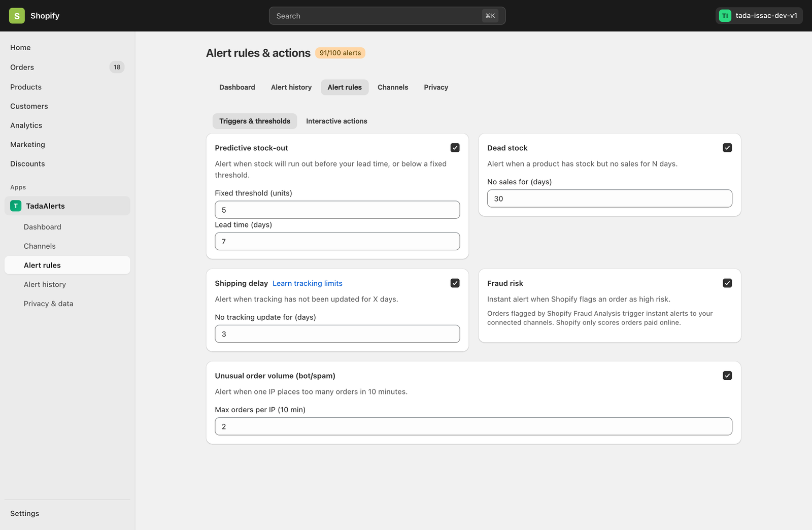Screen dimensions: 812x530
Task: Open Channels under TadaAlerts in sidebar
Action: point(67,246)
